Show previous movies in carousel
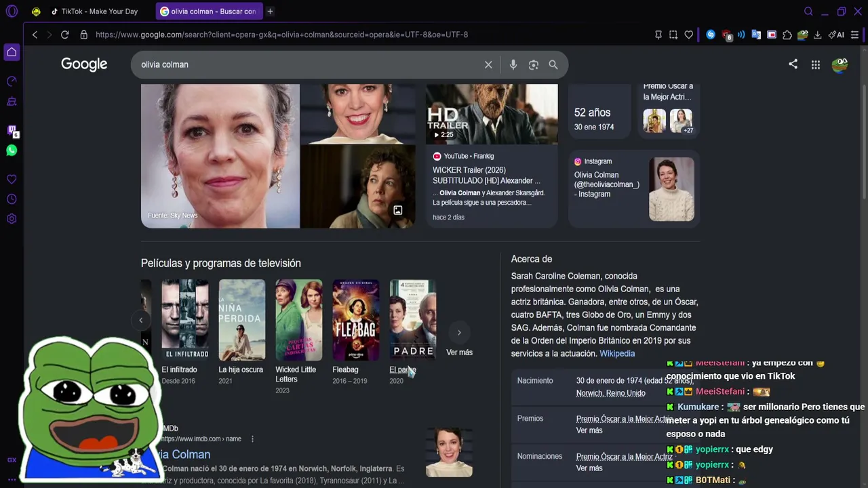The image size is (868, 488). 141,321
